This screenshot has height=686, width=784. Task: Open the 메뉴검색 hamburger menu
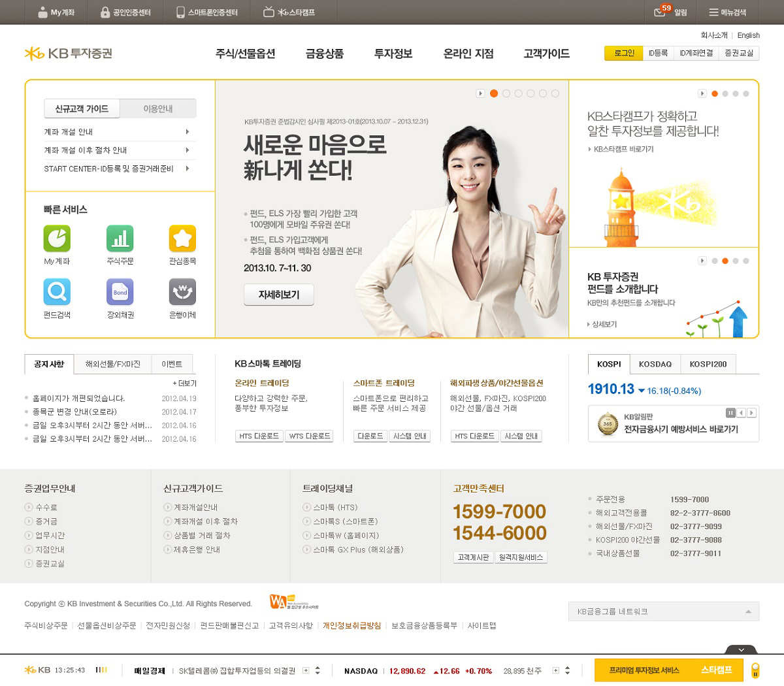point(728,12)
